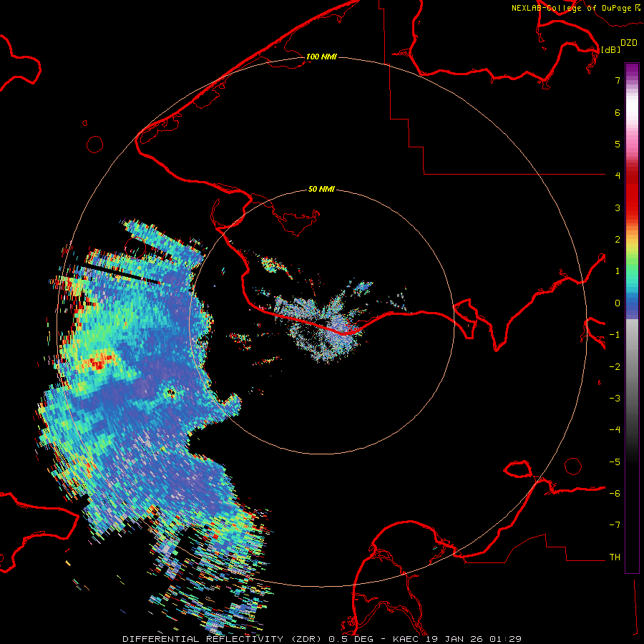
Task: Click the '0' value on the color scale
Action: [618, 303]
